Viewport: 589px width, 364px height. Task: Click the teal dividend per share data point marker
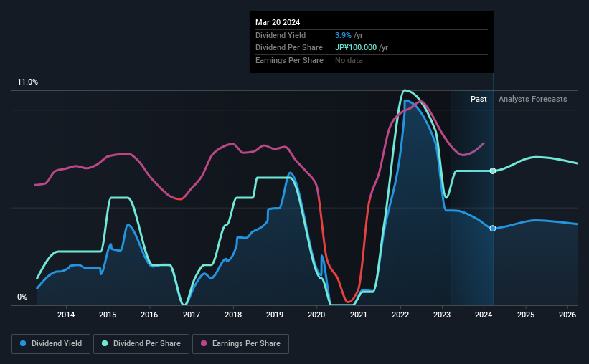[x=493, y=171]
